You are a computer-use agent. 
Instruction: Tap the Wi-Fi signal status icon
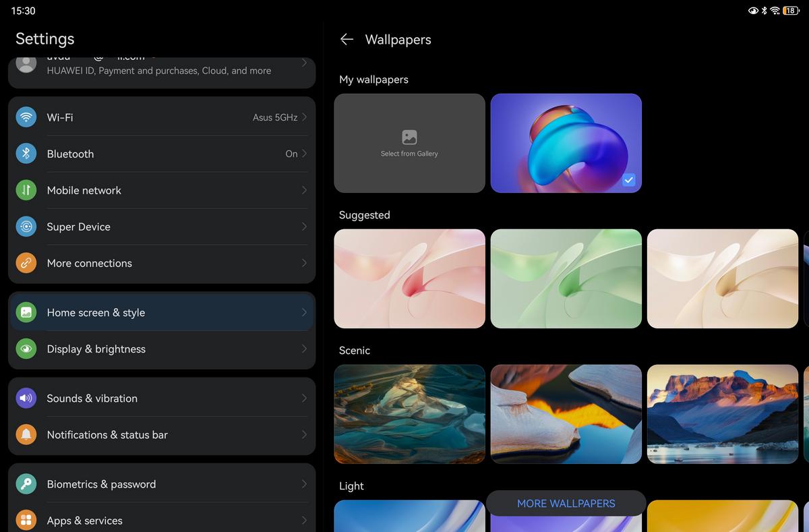[775, 11]
